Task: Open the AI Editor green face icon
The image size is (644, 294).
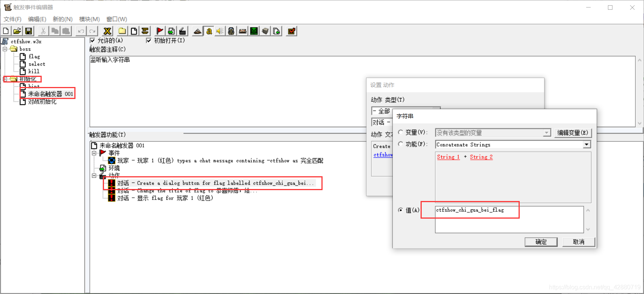Action: pyautogui.click(x=254, y=31)
